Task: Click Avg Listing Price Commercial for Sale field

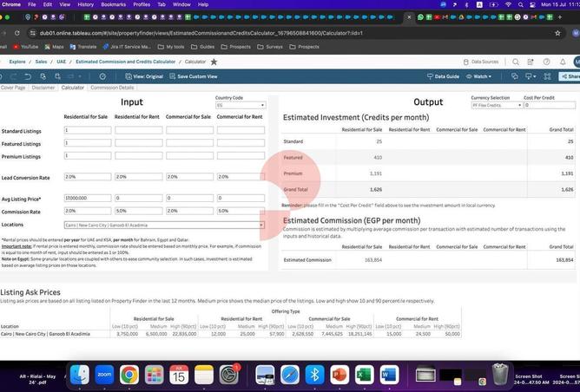Action: coord(190,199)
